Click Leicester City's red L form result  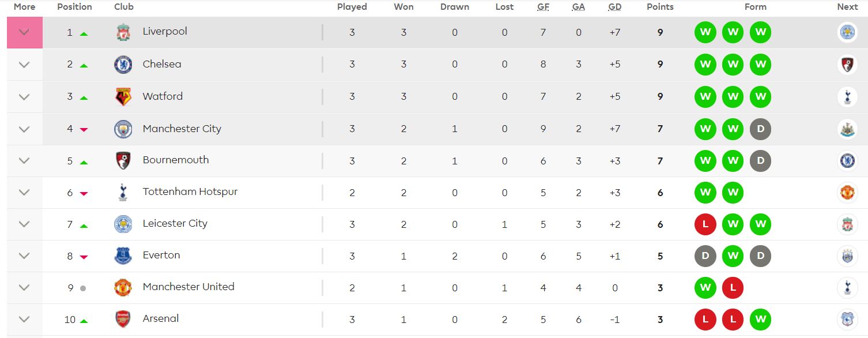(705, 224)
